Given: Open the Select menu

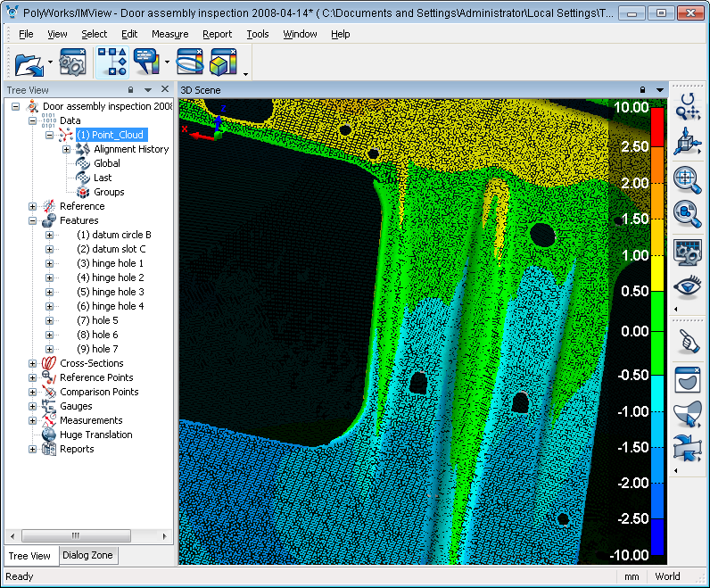Looking at the screenshot, I should click(95, 34).
